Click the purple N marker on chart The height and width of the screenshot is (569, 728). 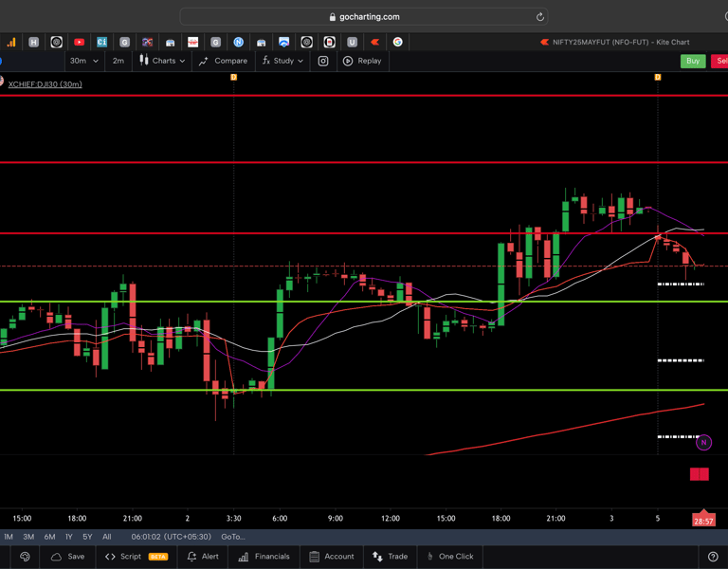point(703,443)
